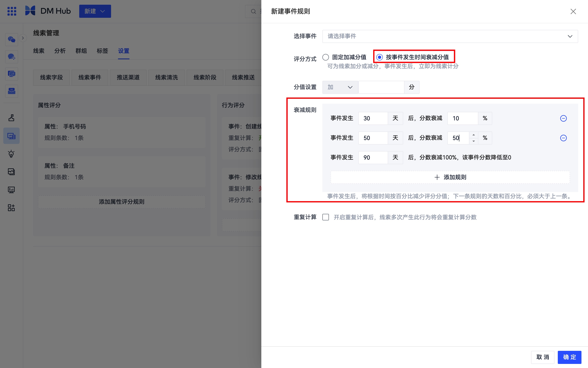Focus the 10 percent decay input
Screen dimensions: 588x368
click(462, 119)
